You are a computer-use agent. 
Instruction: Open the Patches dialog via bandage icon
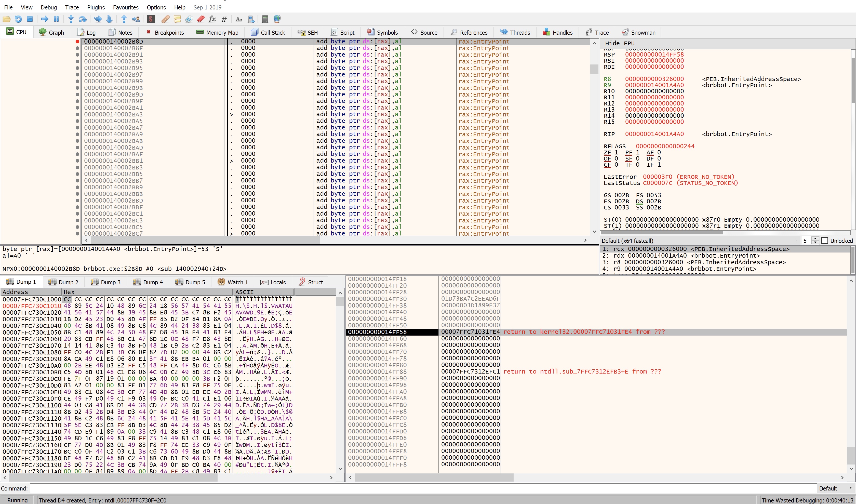click(x=165, y=19)
